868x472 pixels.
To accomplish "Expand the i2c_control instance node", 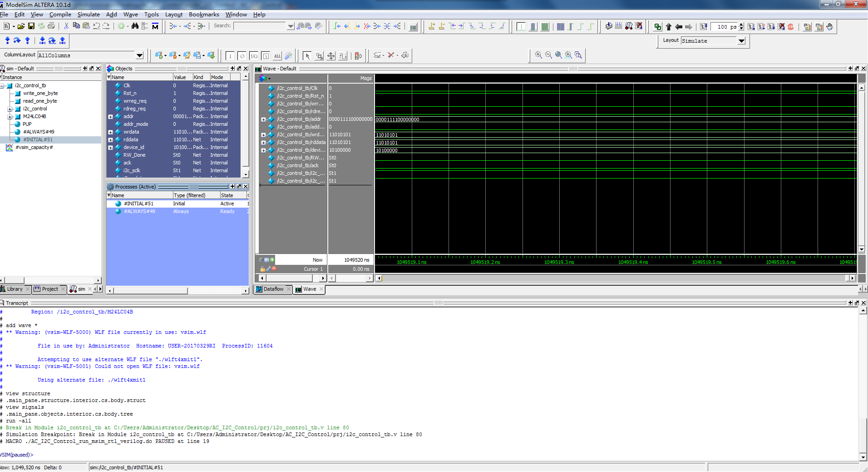I will point(10,109).
